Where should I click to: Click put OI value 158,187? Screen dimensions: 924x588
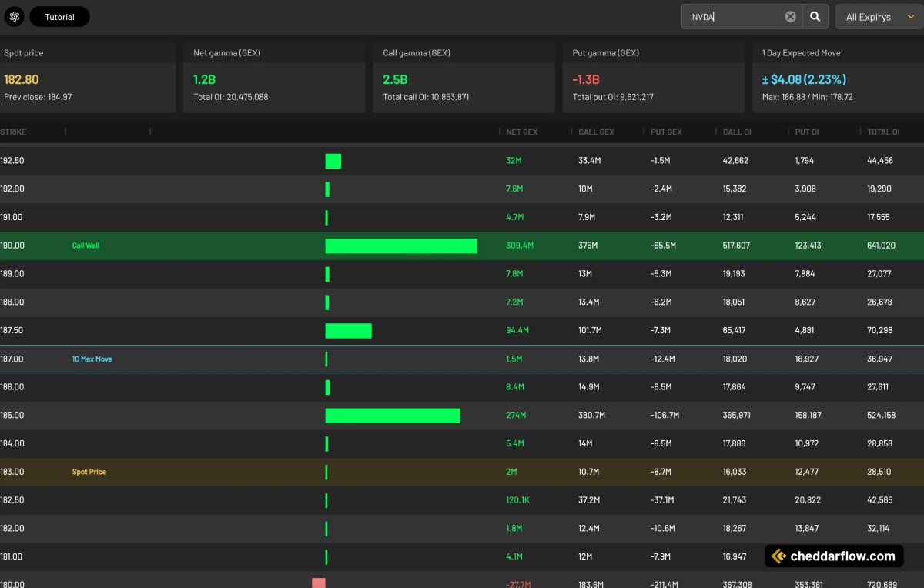tap(808, 416)
